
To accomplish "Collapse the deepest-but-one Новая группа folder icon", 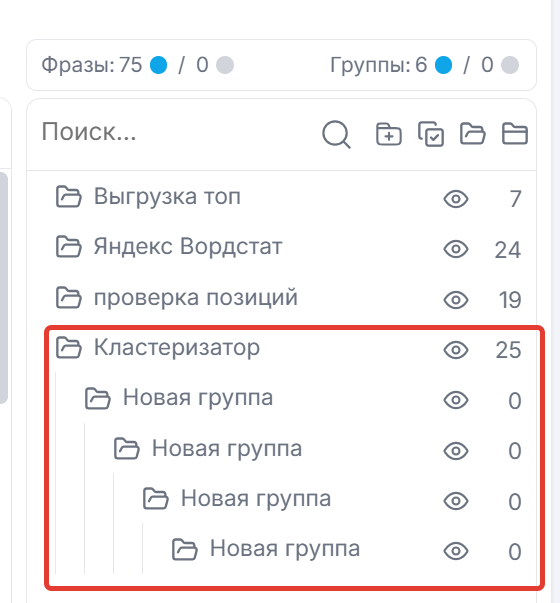I will (155, 499).
